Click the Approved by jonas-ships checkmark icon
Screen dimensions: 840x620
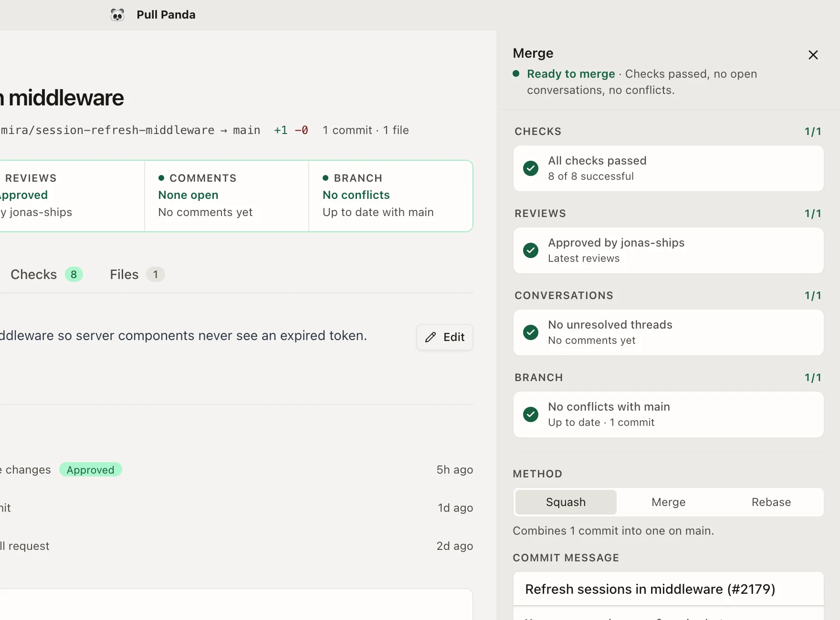(531, 250)
